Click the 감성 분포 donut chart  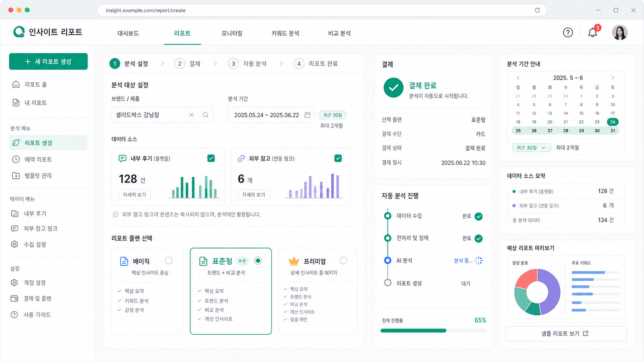tap(537, 292)
